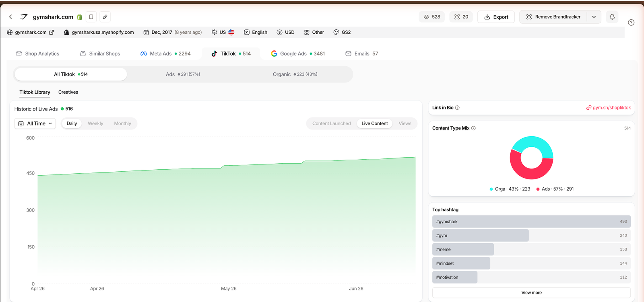The height and width of the screenshot is (302, 644).
Task: Switch to Meta Ads tab
Action: coord(165,53)
